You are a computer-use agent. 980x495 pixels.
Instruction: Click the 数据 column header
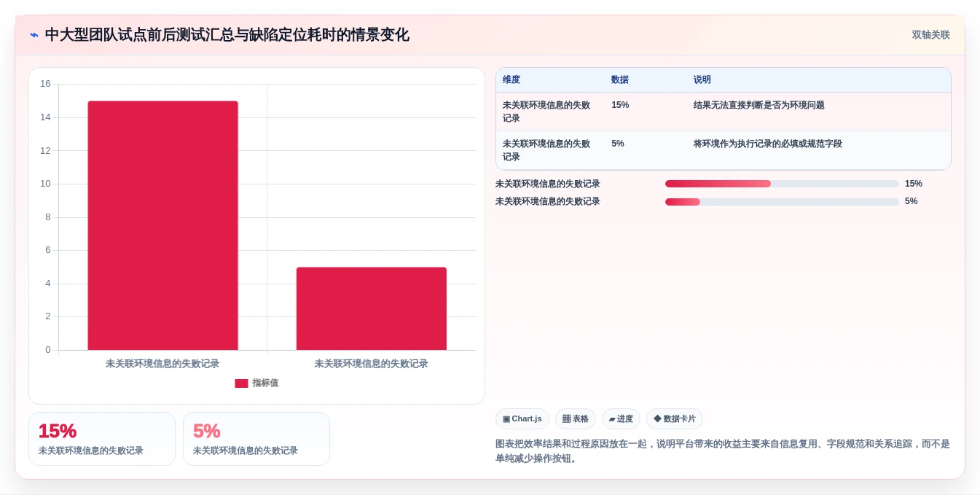point(620,80)
